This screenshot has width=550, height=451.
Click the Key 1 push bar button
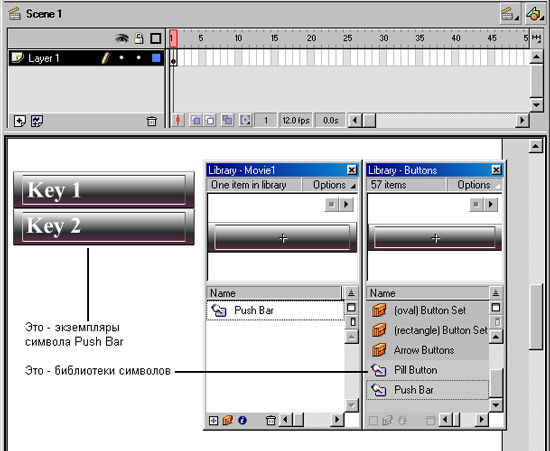click(104, 190)
